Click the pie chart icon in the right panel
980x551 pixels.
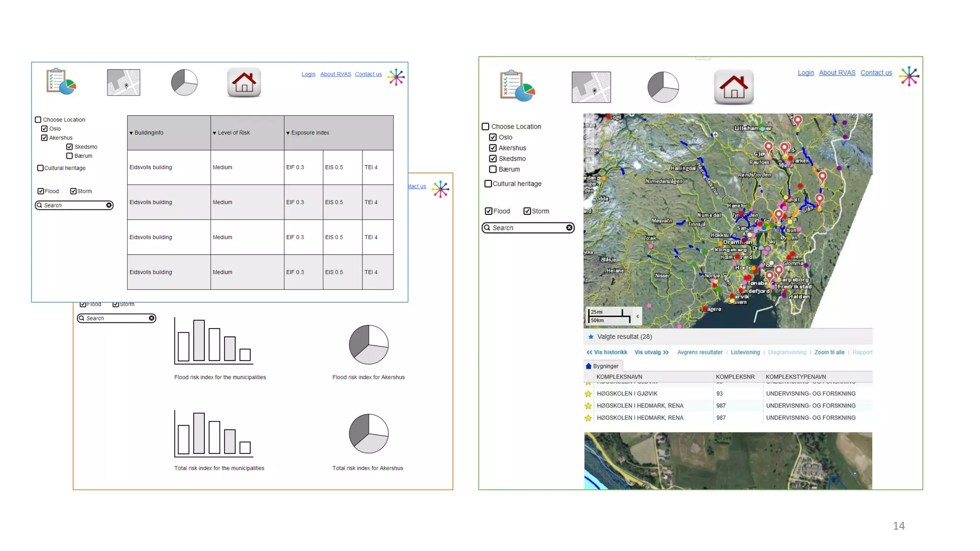click(x=663, y=87)
